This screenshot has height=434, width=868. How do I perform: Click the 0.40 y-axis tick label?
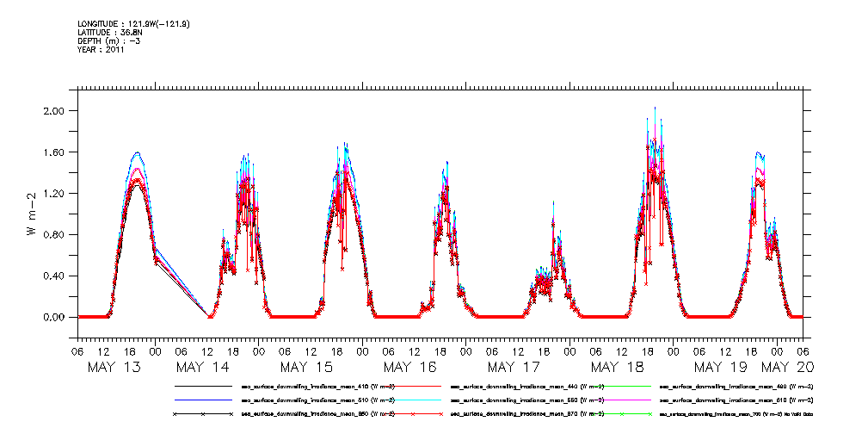[56, 276]
